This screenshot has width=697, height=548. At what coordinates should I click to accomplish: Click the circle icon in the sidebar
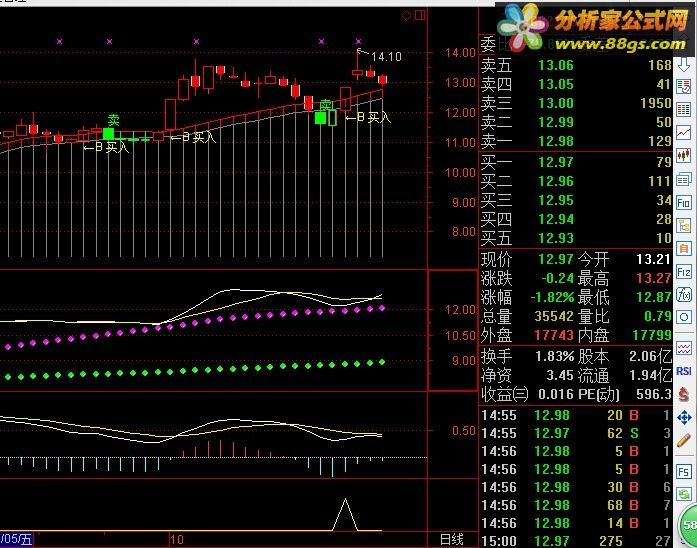coord(684,317)
